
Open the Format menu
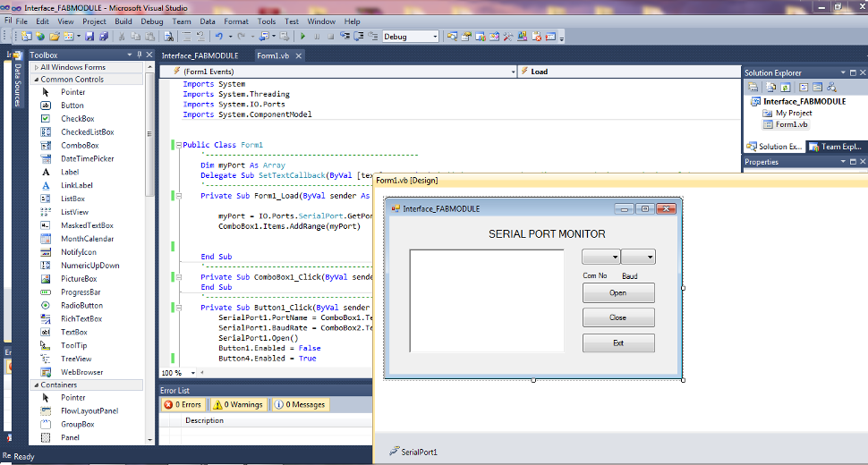(236, 21)
